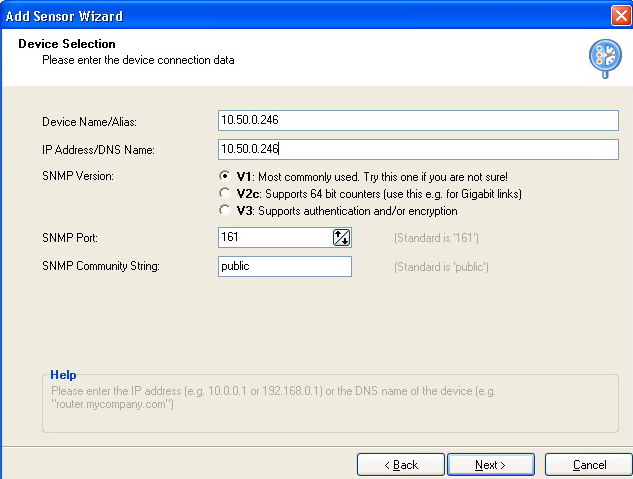Click 'Please enter the device connection data' text
This screenshot has height=479, width=633.
pyautogui.click(x=138, y=60)
